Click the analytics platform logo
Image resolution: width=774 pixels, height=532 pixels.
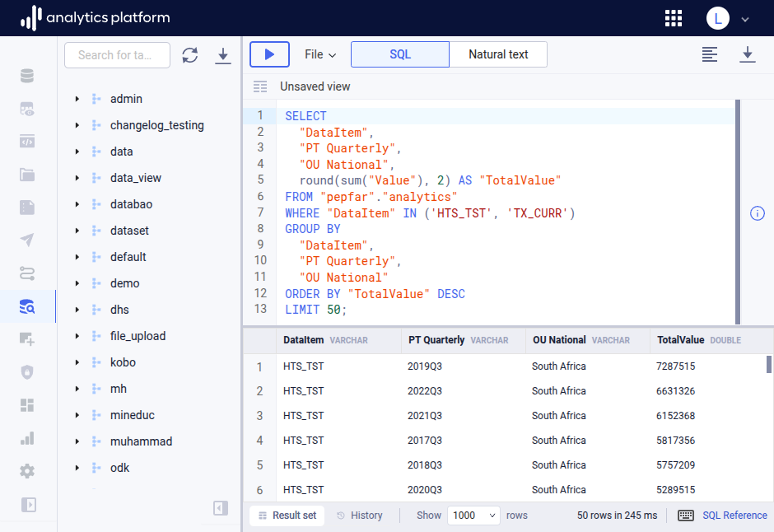tap(96, 18)
